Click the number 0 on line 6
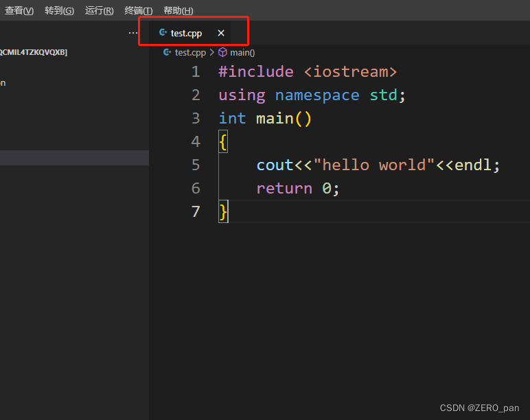Screen dimensions: 530x420 coord(327,188)
